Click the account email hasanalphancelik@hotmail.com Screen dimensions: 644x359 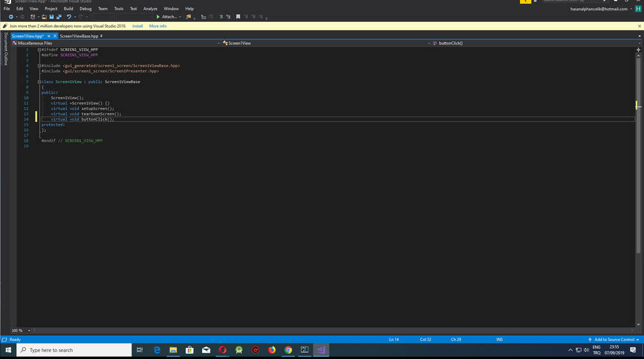(599, 9)
